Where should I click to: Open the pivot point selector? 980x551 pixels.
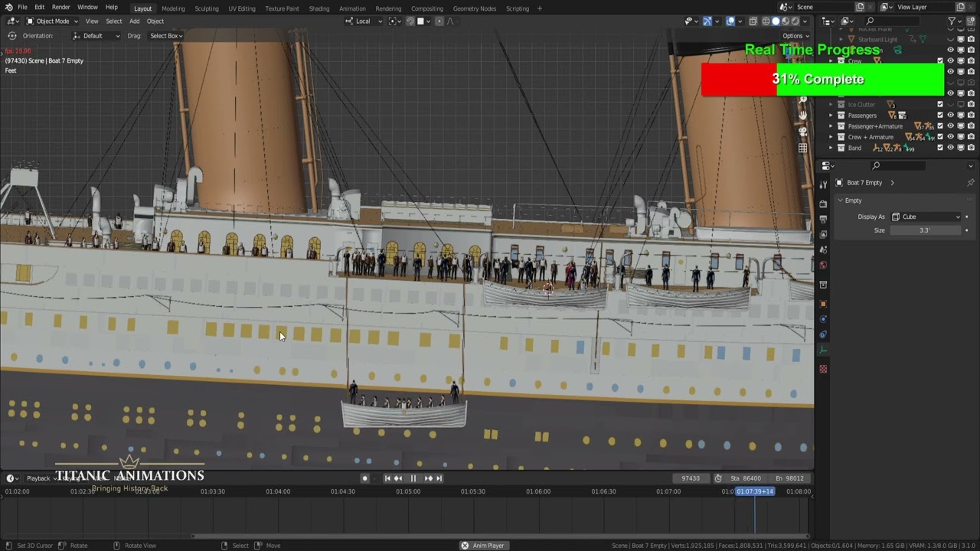pos(394,21)
